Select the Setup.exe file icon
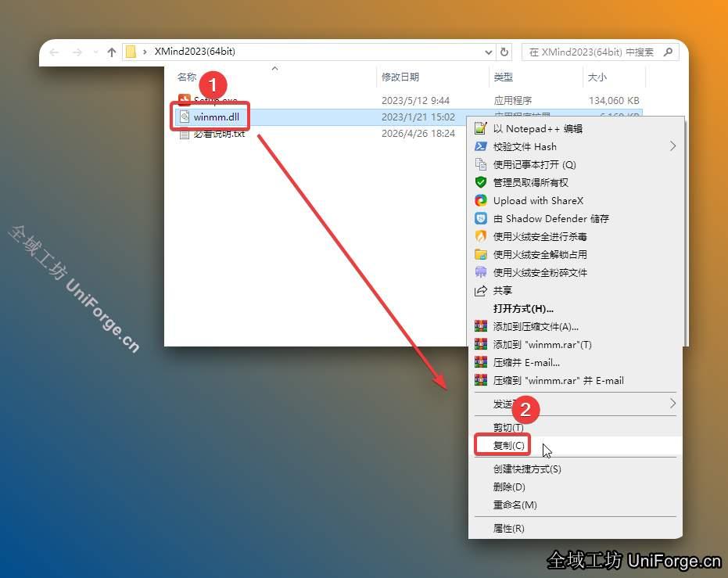The image size is (728, 578). [x=185, y=100]
